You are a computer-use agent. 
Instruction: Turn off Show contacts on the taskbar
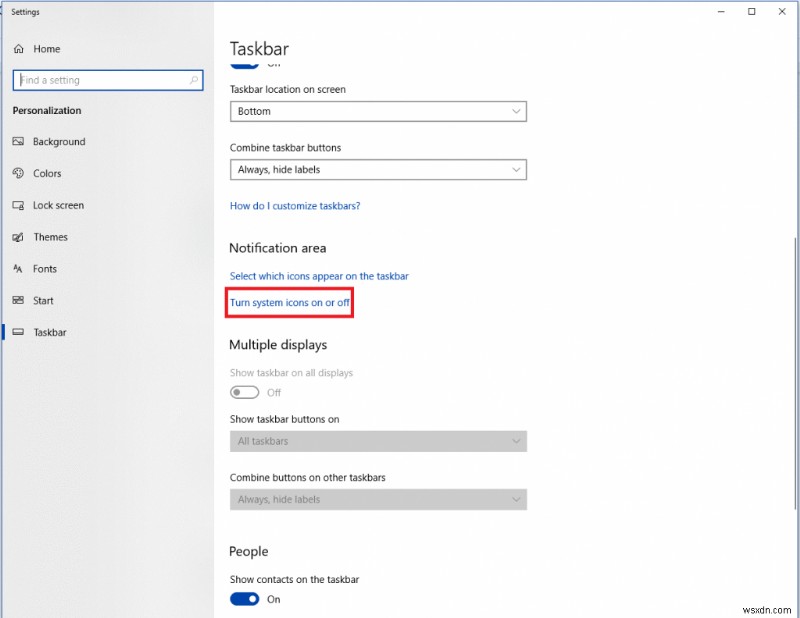244,599
